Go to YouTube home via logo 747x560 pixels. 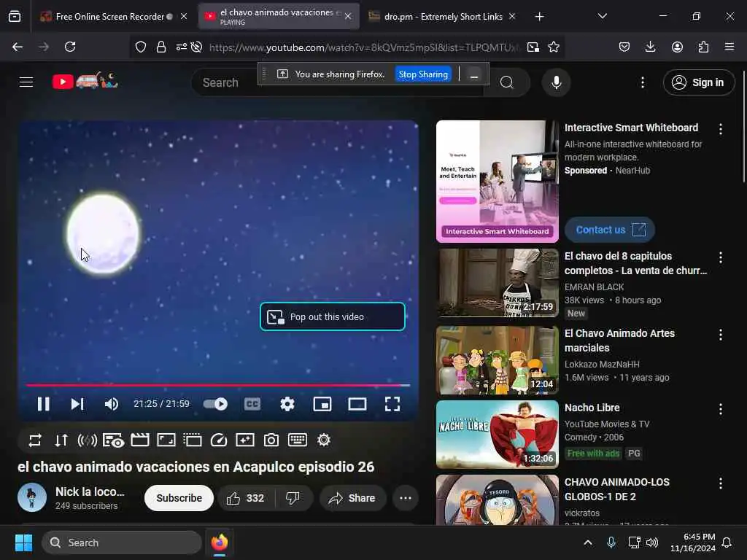pyautogui.click(x=85, y=82)
